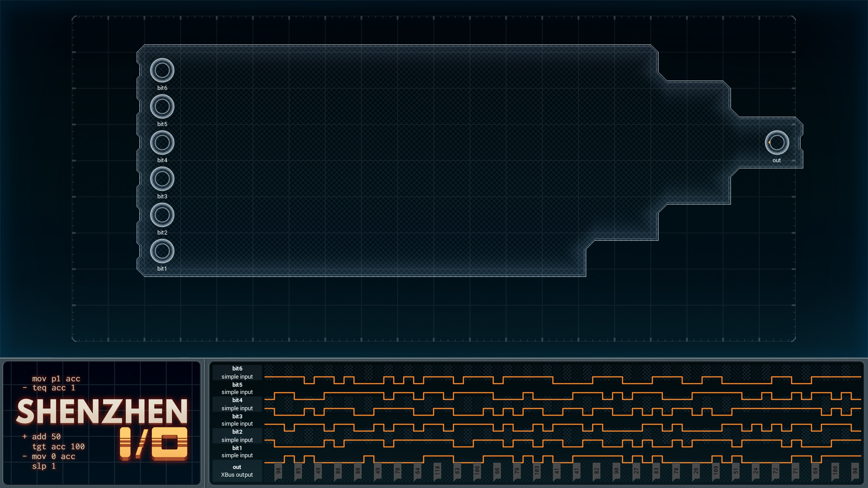Viewport: 868px width, 488px height.
Task: Select the bit5 simple input signal label
Action: pyautogui.click(x=237, y=389)
